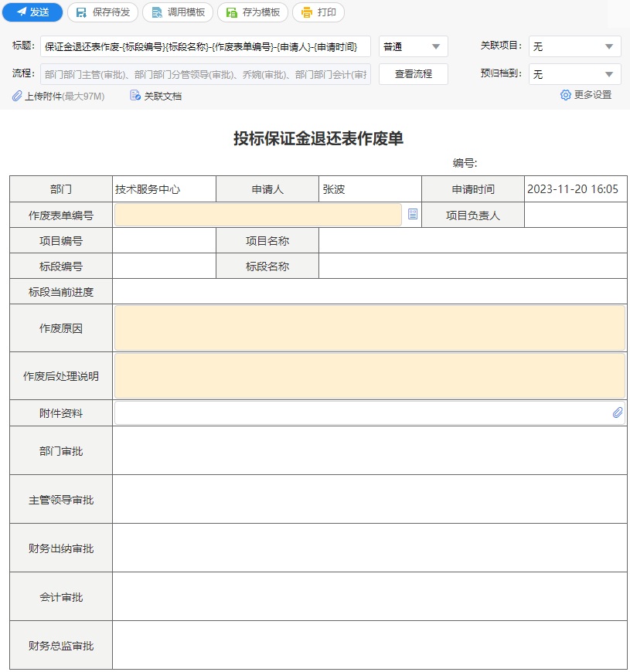Click the 标段名称 label cell
Viewport: 630px width, 672px height.
pyautogui.click(x=267, y=266)
